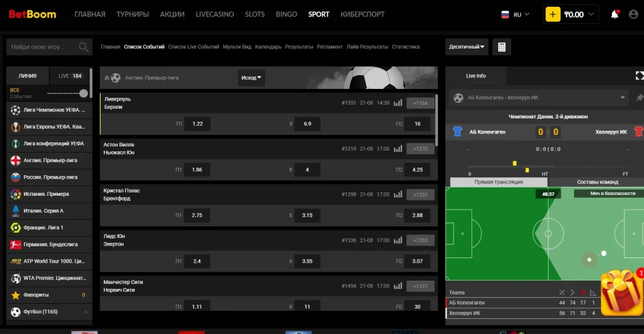644x334 pixels.
Task: Click Russia flag icon in sidebar
Action: click(x=16, y=177)
